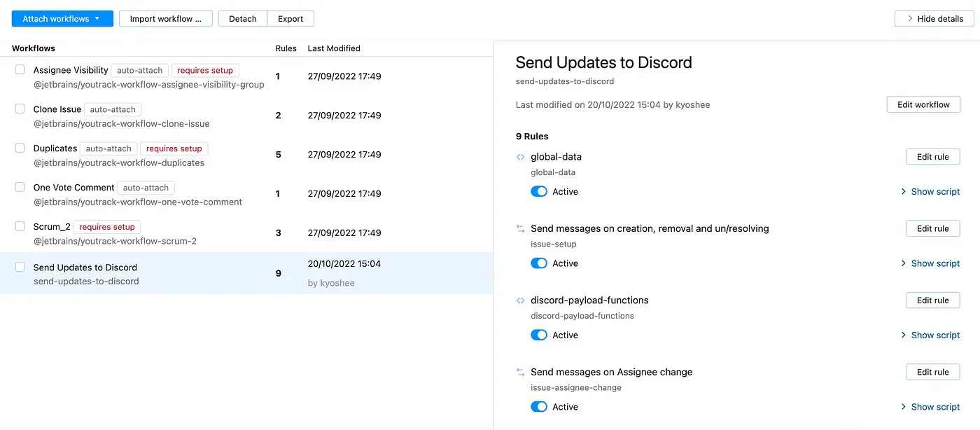Collapse panel with Hide details button
This screenshot has width=980, height=430.
(934, 19)
